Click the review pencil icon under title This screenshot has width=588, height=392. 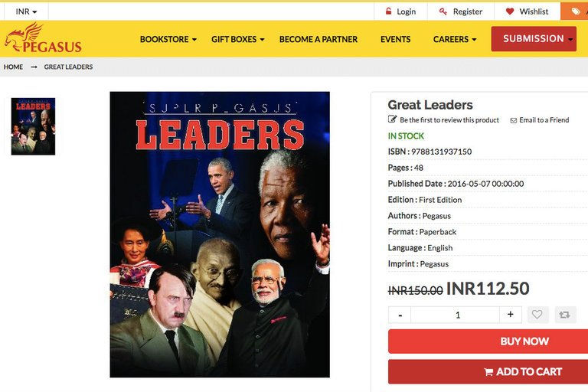tap(392, 119)
